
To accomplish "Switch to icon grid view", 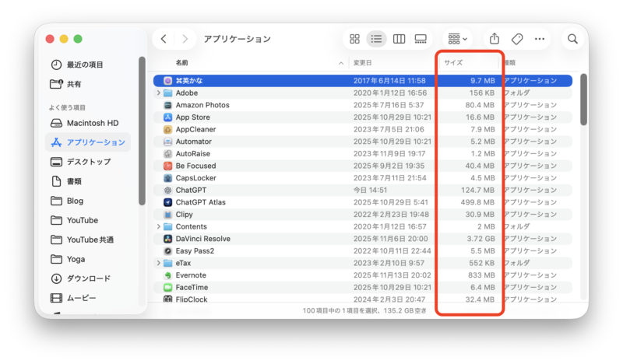I will click(355, 39).
